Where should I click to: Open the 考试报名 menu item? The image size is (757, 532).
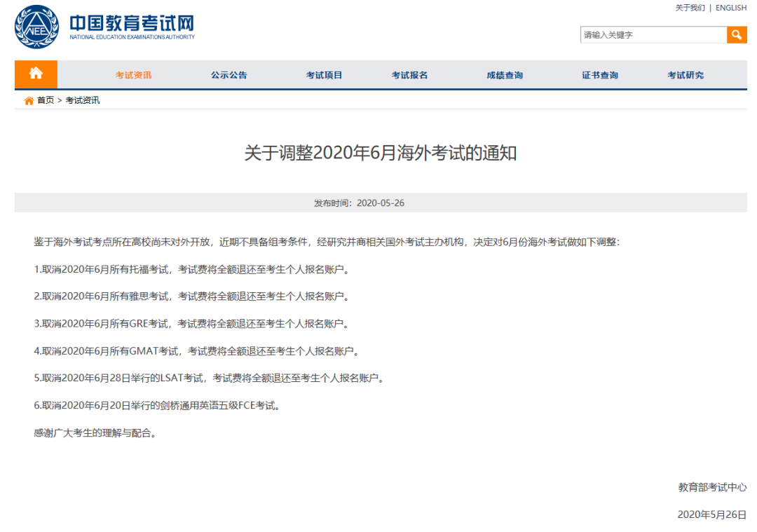click(409, 75)
